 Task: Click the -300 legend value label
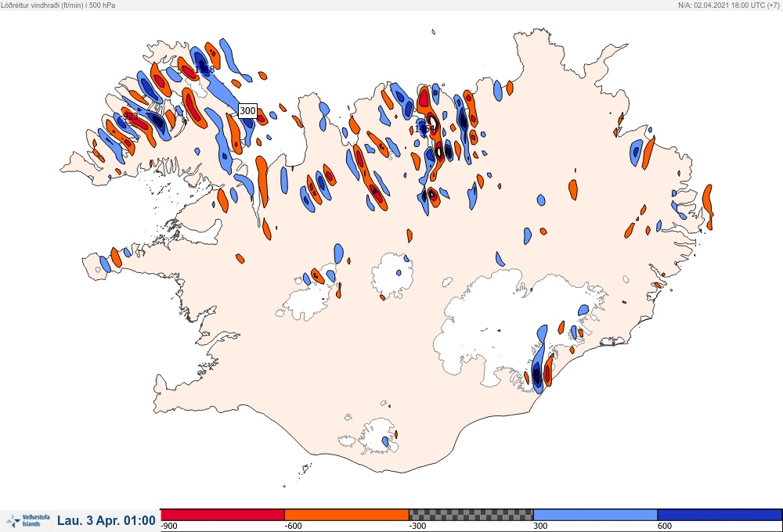pos(417,526)
